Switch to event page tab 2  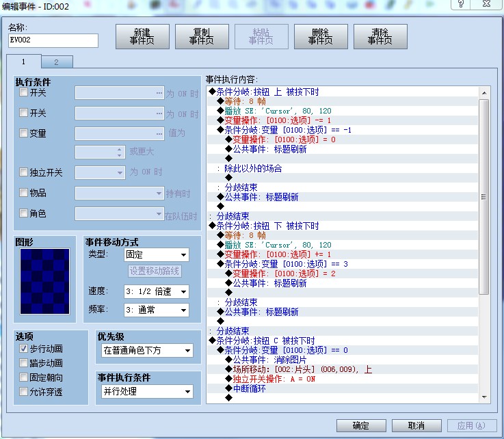57,62
